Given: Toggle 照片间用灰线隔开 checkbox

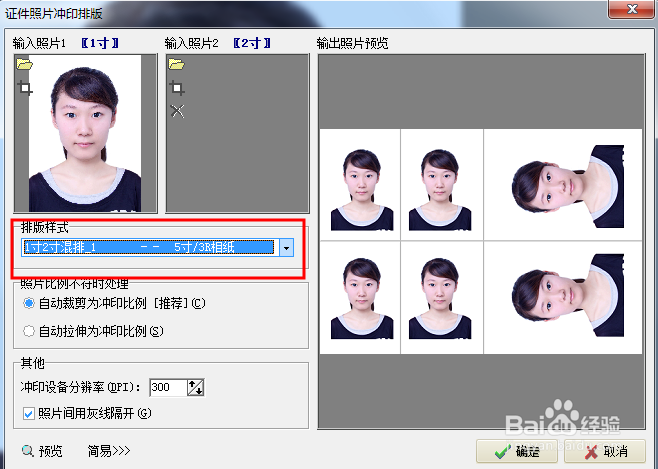Looking at the screenshot, I should click(x=29, y=414).
